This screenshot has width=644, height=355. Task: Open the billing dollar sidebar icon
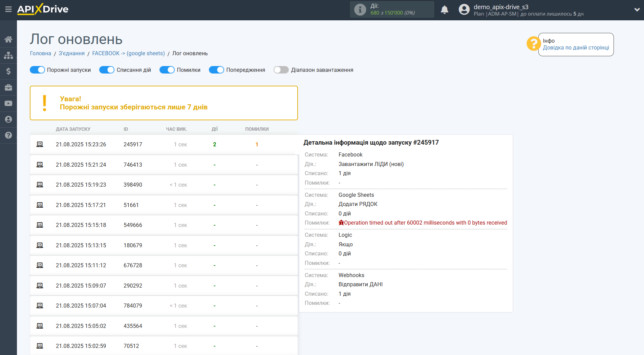[x=8, y=71]
